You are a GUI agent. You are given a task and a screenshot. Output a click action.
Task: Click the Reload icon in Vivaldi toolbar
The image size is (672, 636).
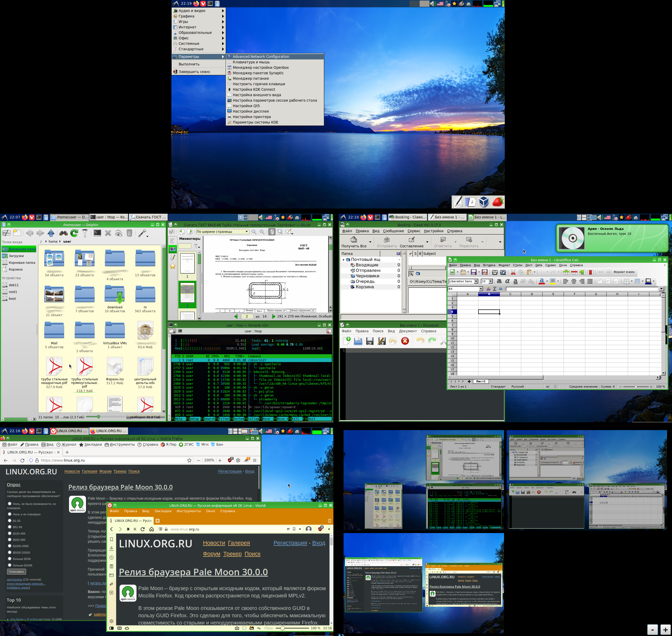(x=142, y=529)
